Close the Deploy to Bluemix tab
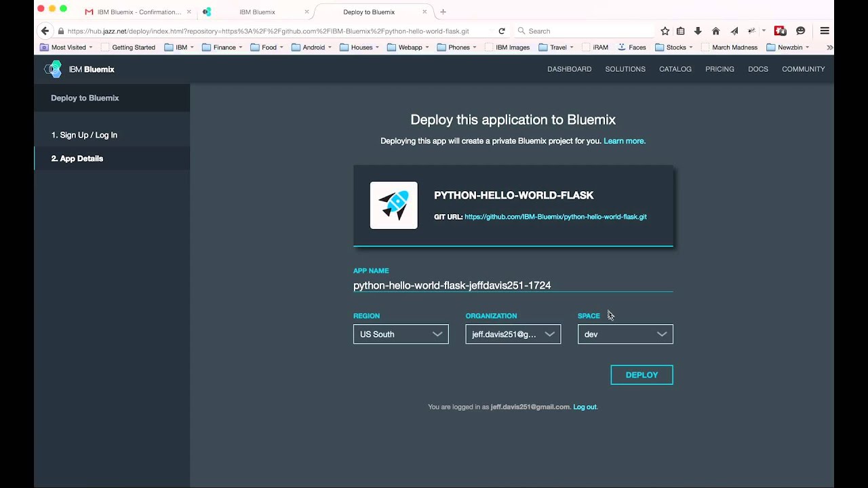Viewport: 868px width, 488px height. [x=425, y=12]
